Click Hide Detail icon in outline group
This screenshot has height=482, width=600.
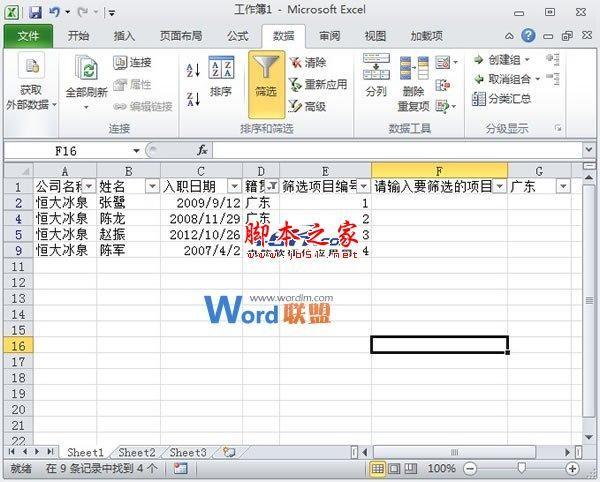[x=553, y=78]
